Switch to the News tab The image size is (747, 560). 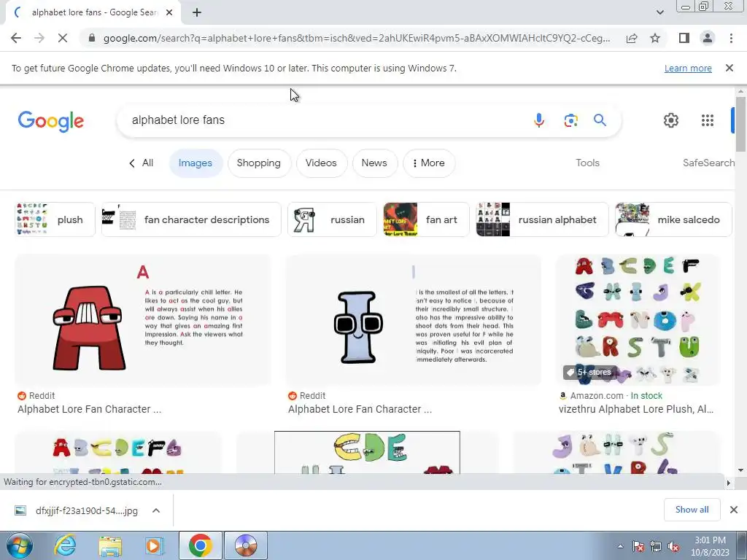click(374, 163)
